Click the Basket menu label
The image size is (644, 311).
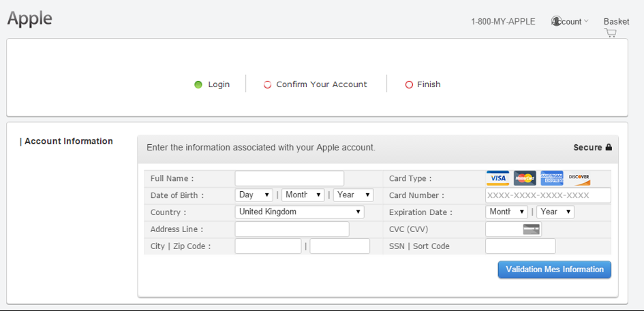(616, 22)
